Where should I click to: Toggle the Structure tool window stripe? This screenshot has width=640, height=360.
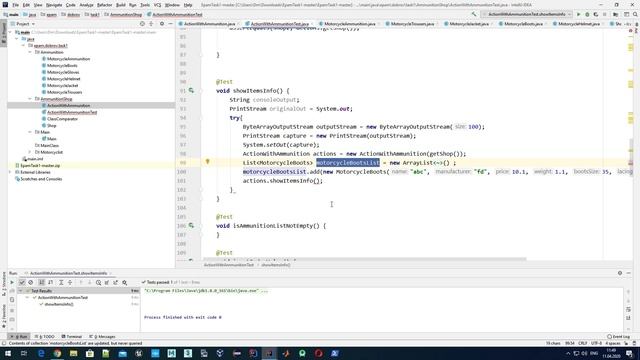4,283
